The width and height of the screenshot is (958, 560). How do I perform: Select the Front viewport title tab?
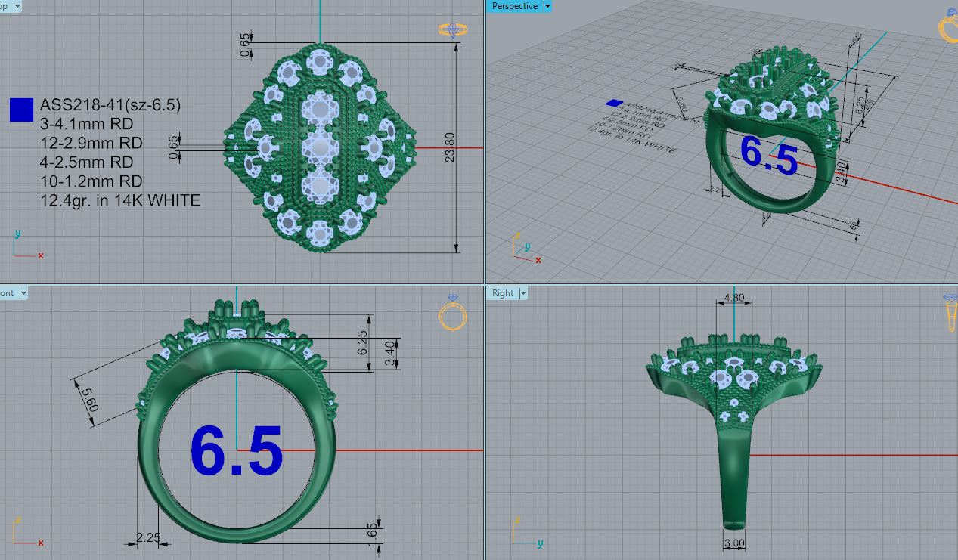[x=8, y=293]
